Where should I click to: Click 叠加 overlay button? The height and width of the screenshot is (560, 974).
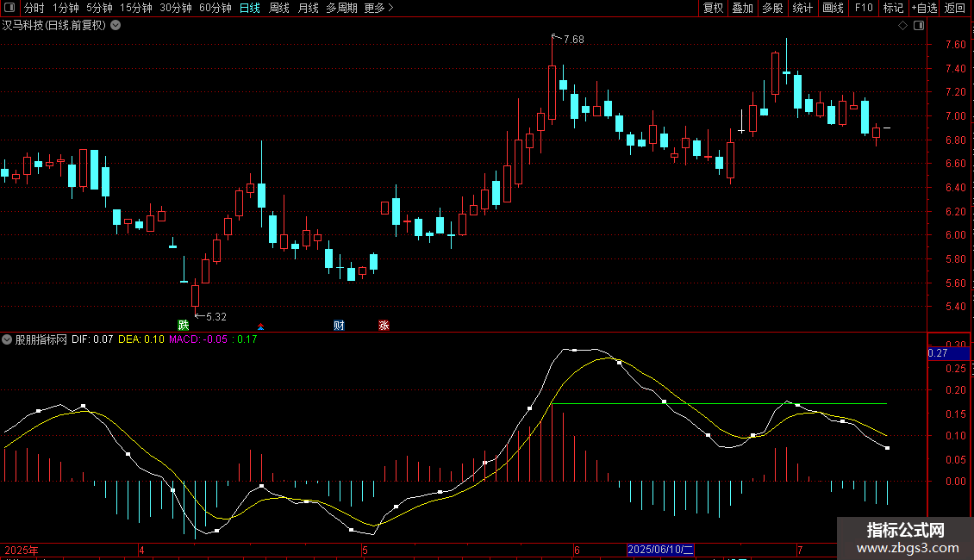tap(742, 8)
